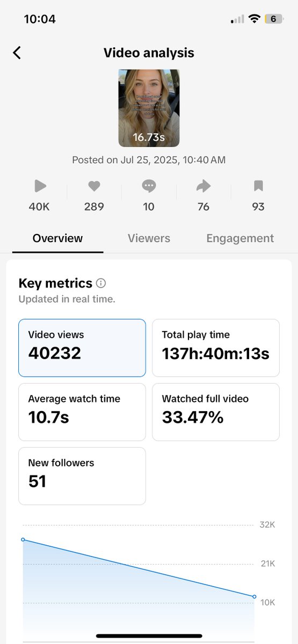Tap the 21K axis label
Screen dimensions: 298x644
tap(268, 563)
